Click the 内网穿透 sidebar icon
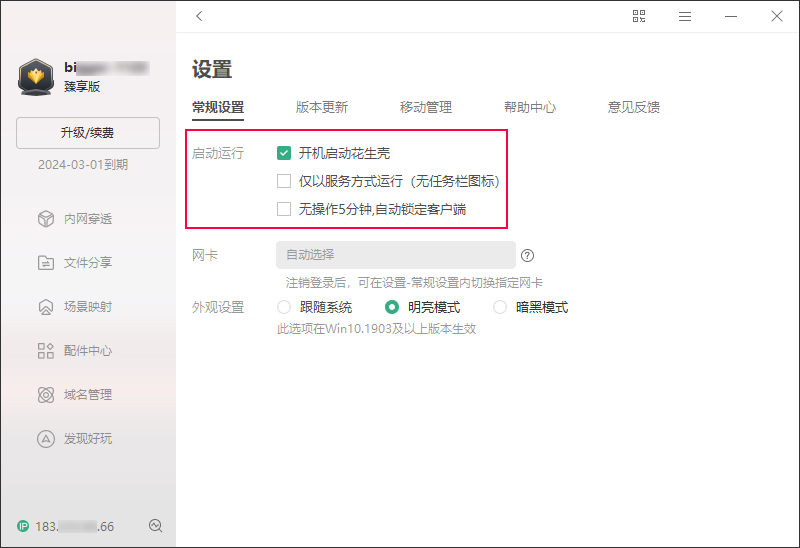This screenshot has height=548, width=800. click(x=45, y=219)
